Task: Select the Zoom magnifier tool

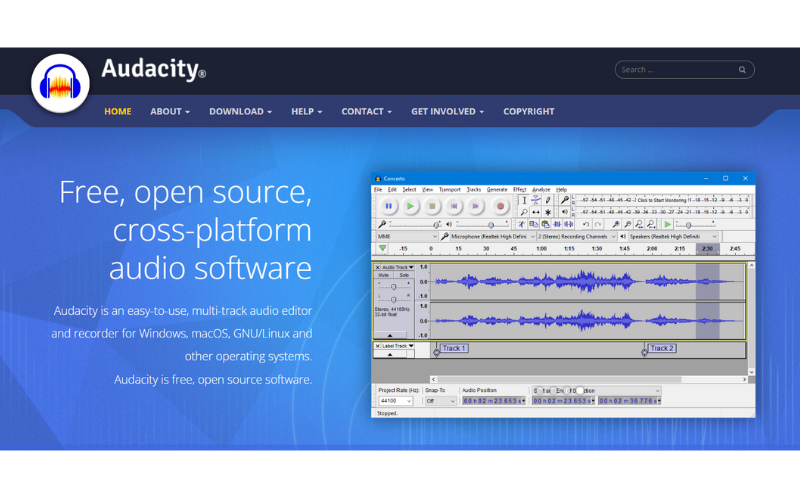Action: pos(524,212)
